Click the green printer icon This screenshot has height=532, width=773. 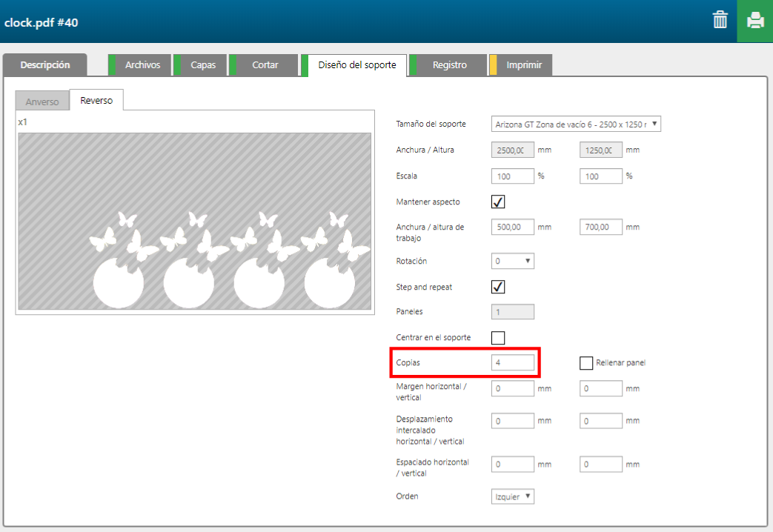[x=754, y=20]
